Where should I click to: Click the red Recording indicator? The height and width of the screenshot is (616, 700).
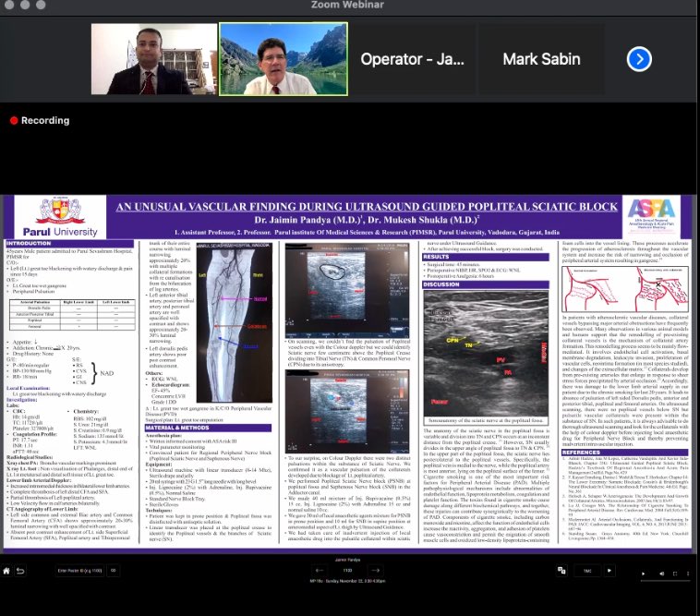coord(40,120)
